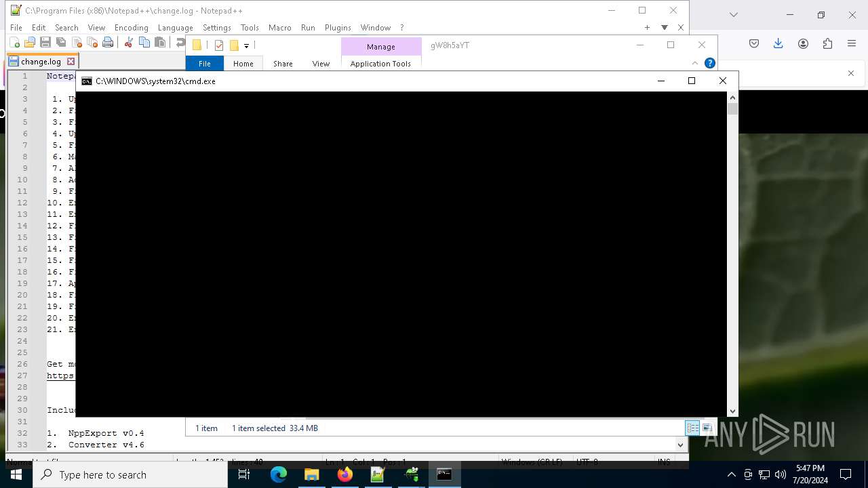Viewport: 868px width, 488px height.
Task: Open Firefox Extensions puzzle icon
Action: point(827,43)
